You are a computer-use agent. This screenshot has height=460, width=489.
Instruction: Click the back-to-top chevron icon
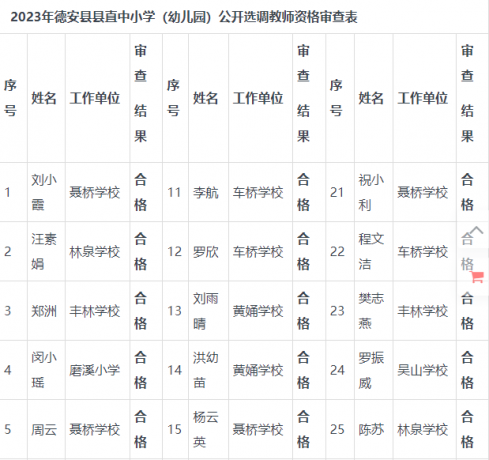coord(477,230)
